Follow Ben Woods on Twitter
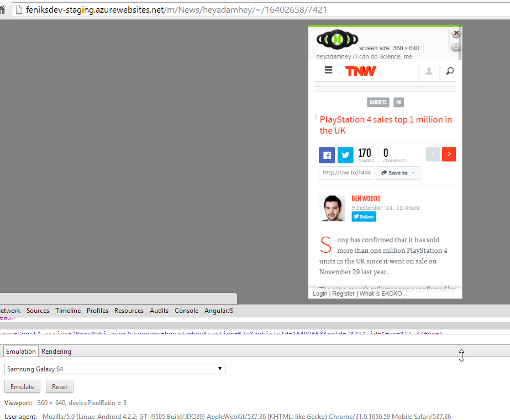Viewport: 510px width, 420px height. point(364,217)
